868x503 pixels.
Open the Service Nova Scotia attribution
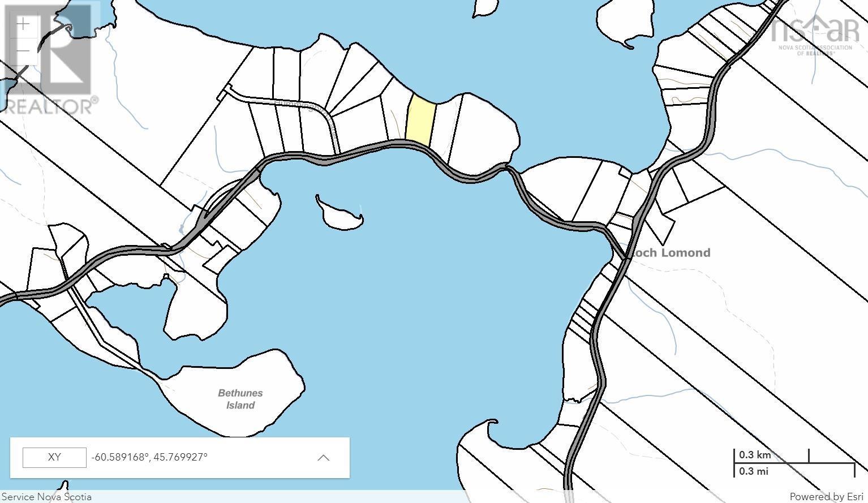click(46, 497)
